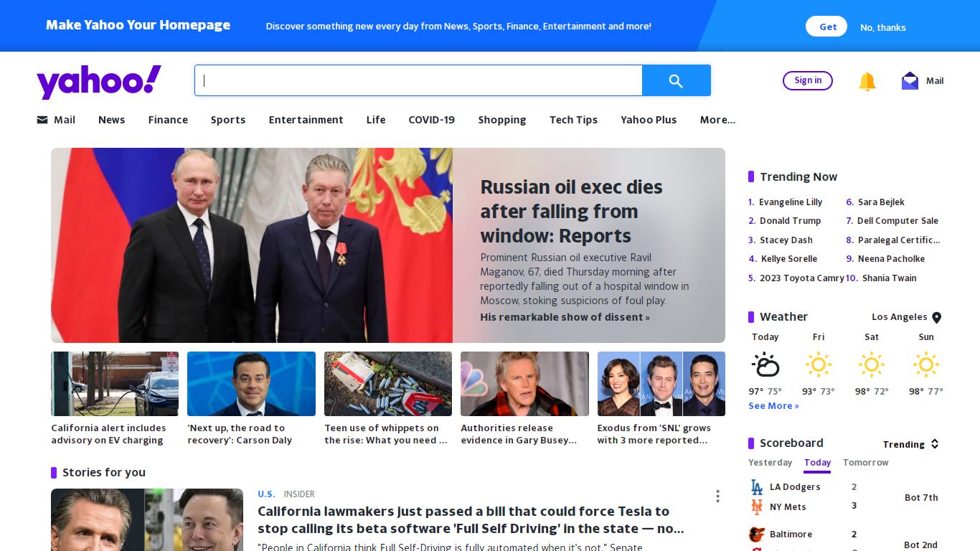Click the Carson Daly thumbnail
Viewport: 980px width, 551px height.
click(x=251, y=384)
